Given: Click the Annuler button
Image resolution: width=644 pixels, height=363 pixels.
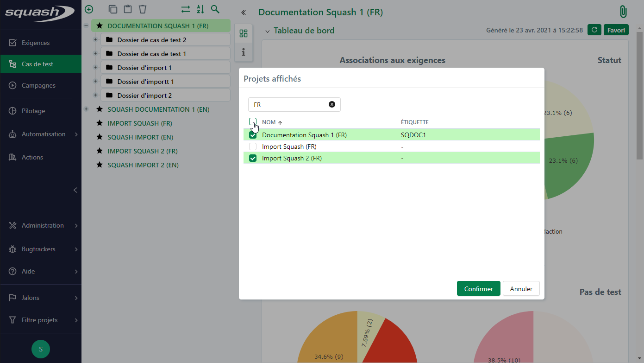Looking at the screenshot, I should [x=521, y=288].
